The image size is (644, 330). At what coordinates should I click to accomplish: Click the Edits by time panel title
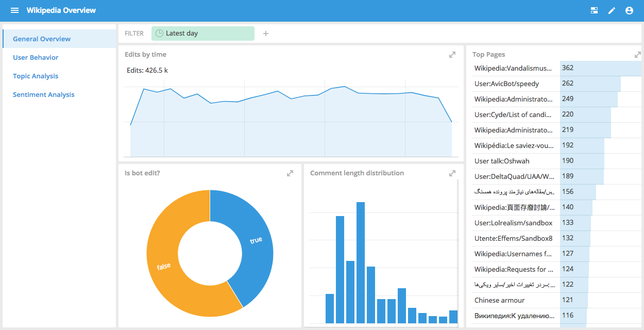(x=145, y=54)
